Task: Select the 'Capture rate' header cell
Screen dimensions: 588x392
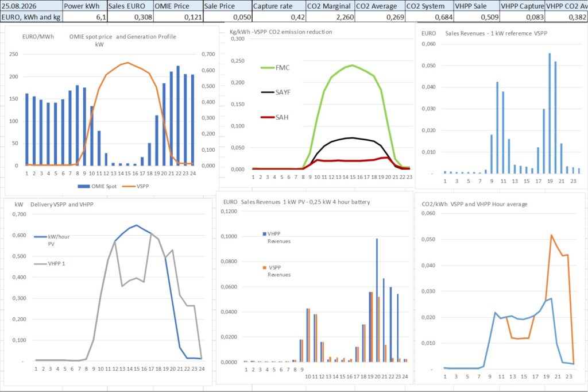Action: tap(279, 6)
